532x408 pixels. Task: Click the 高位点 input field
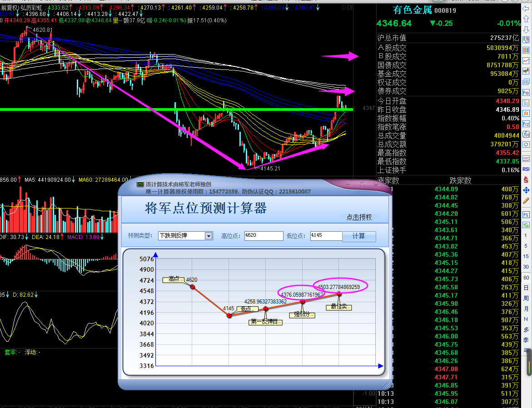pyautogui.click(x=263, y=236)
